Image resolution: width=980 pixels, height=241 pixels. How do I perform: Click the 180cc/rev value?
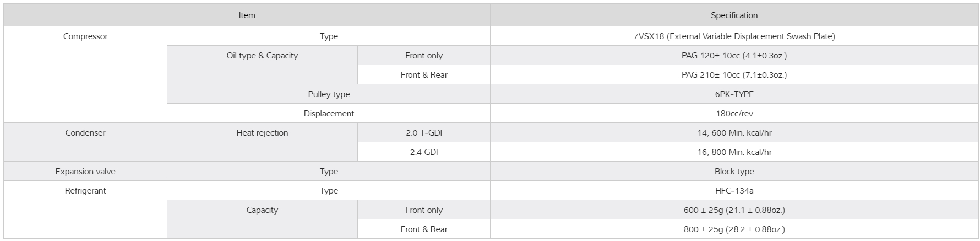pyautogui.click(x=734, y=114)
